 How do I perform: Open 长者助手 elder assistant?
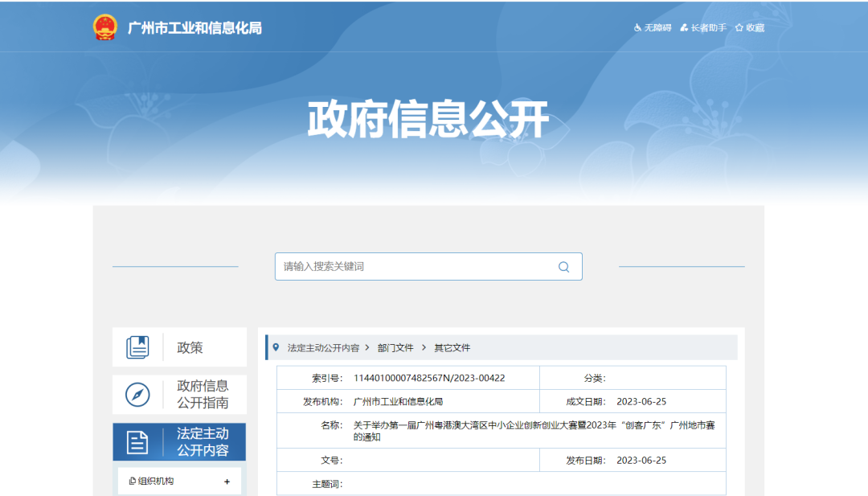coord(703,27)
